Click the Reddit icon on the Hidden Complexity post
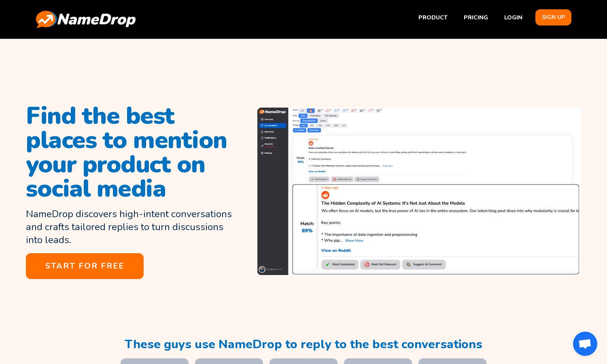 (x=325, y=195)
